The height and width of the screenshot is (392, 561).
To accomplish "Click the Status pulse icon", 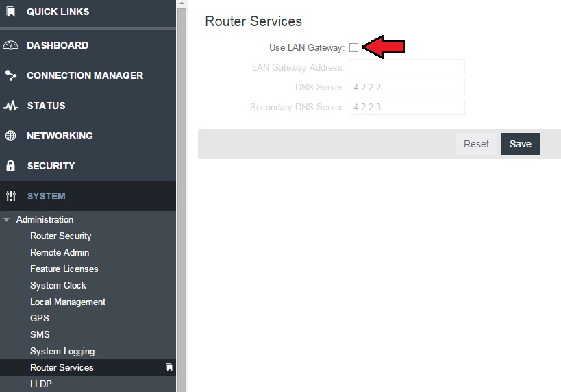I will click(x=10, y=106).
